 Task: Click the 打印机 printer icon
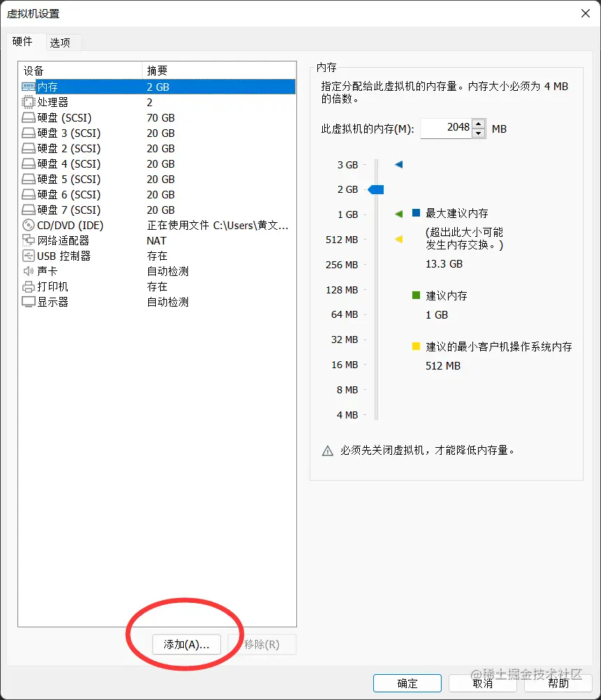pos(28,286)
